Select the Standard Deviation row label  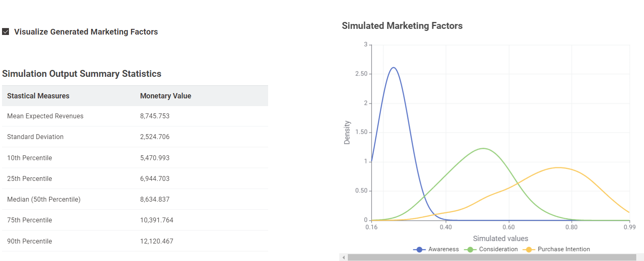[x=35, y=137]
